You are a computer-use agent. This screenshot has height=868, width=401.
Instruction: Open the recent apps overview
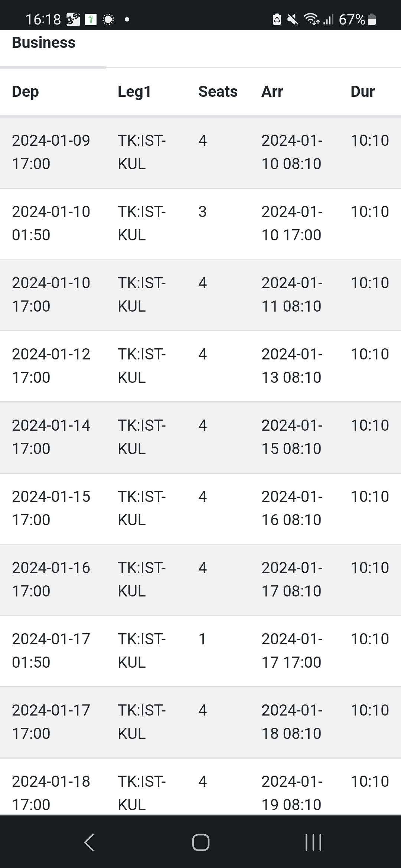(x=313, y=842)
